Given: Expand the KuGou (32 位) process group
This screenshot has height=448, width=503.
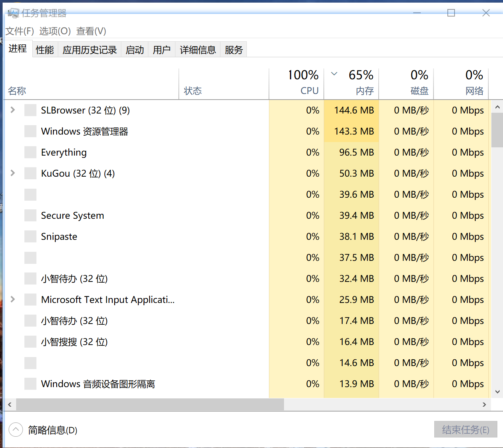Looking at the screenshot, I should [x=13, y=173].
